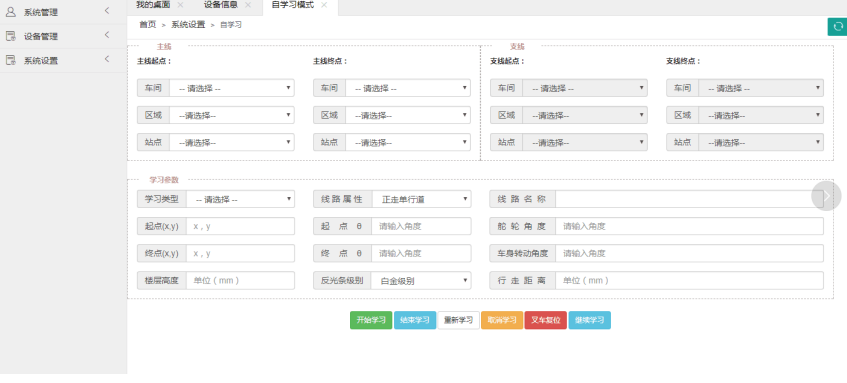The width and height of the screenshot is (847, 383).
Task: Click the green refresh icon button
Action: [x=838, y=26]
